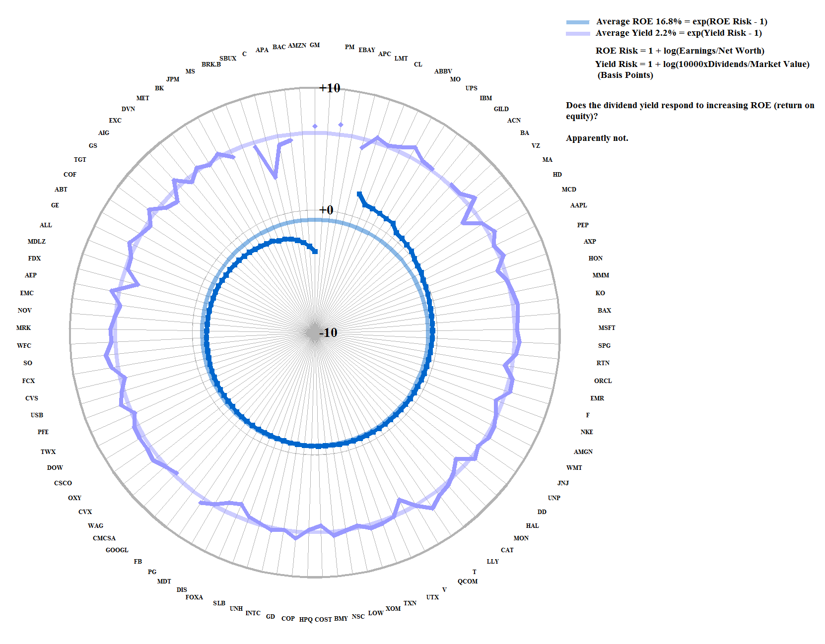Click the dividend yield question text
Image resolution: width=825 pixels, height=644 pixels.
coord(689,111)
